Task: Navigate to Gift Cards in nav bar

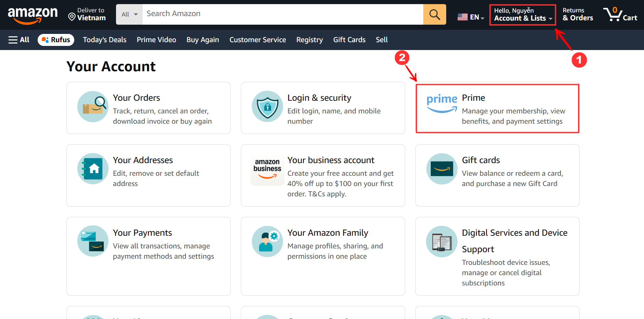Action: (x=349, y=40)
